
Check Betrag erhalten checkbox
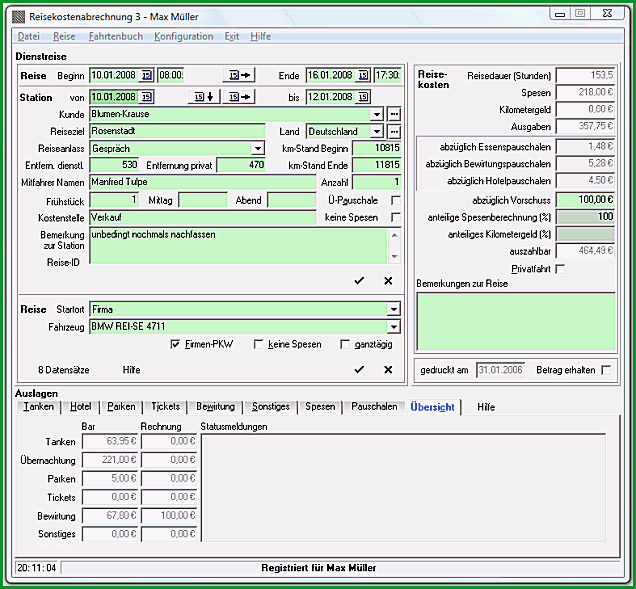606,370
